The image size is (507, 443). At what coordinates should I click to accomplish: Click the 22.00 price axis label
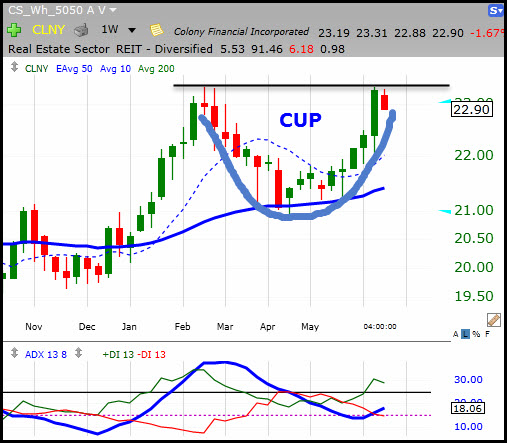point(474,155)
